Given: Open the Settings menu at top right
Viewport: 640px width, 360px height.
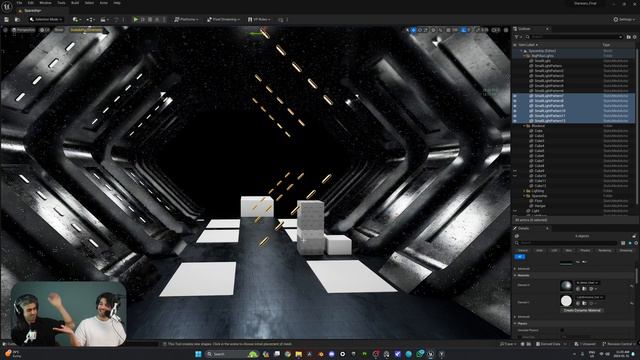Looking at the screenshot, I should click(624, 19).
